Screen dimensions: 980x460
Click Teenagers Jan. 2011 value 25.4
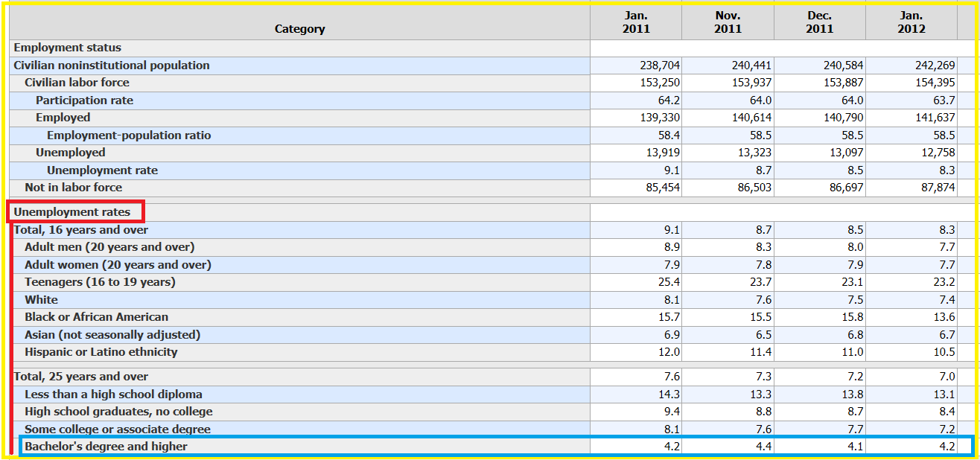point(669,282)
